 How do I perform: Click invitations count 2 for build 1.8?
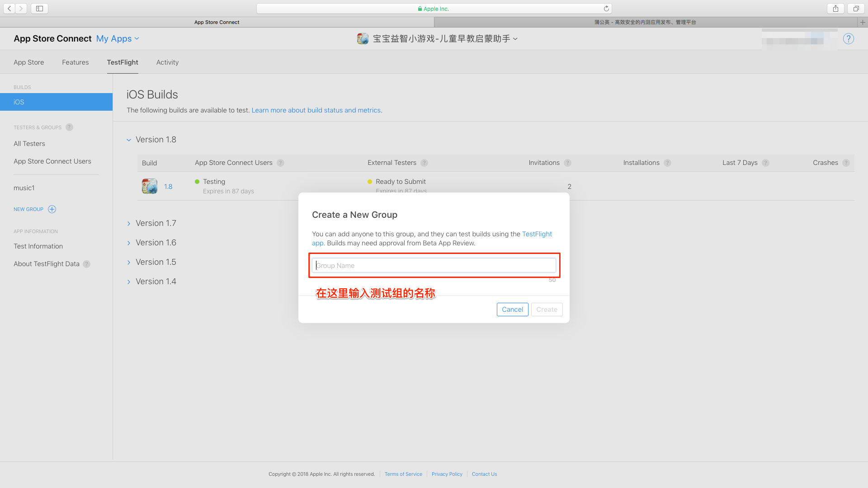pos(569,187)
